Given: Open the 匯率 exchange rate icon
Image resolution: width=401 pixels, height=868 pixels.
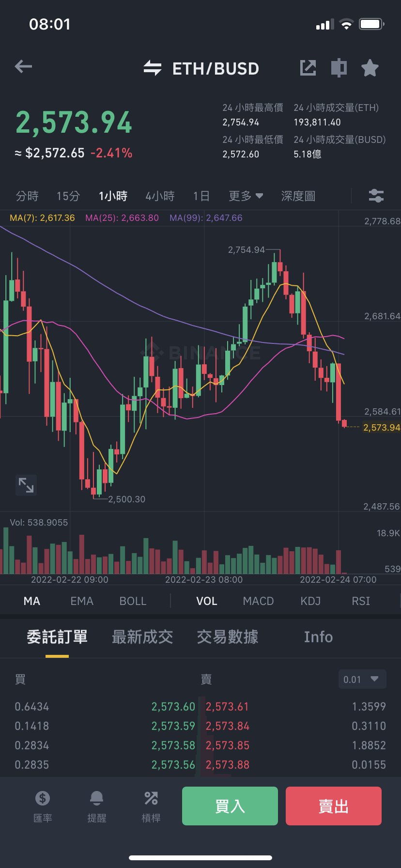Looking at the screenshot, I should coord(43,807).
